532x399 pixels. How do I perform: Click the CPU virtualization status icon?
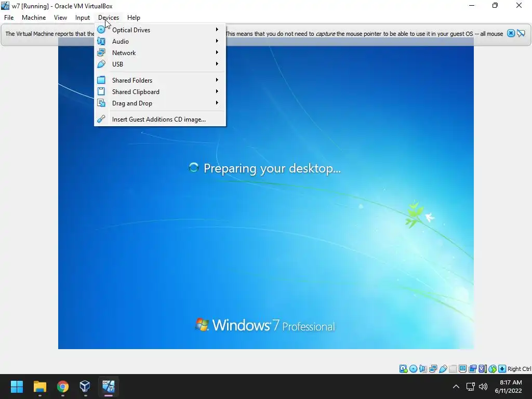483,369
